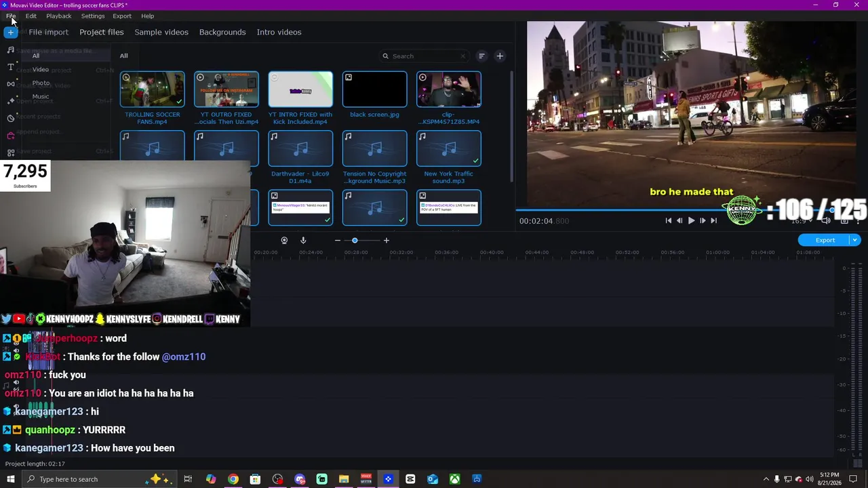Select the TROLLING SOCCER FANS.mp4 thumbnail

[152, 89]
